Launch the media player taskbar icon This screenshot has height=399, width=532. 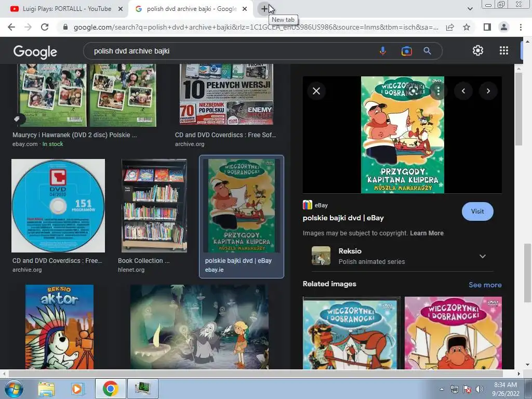[x=77, y=389]
